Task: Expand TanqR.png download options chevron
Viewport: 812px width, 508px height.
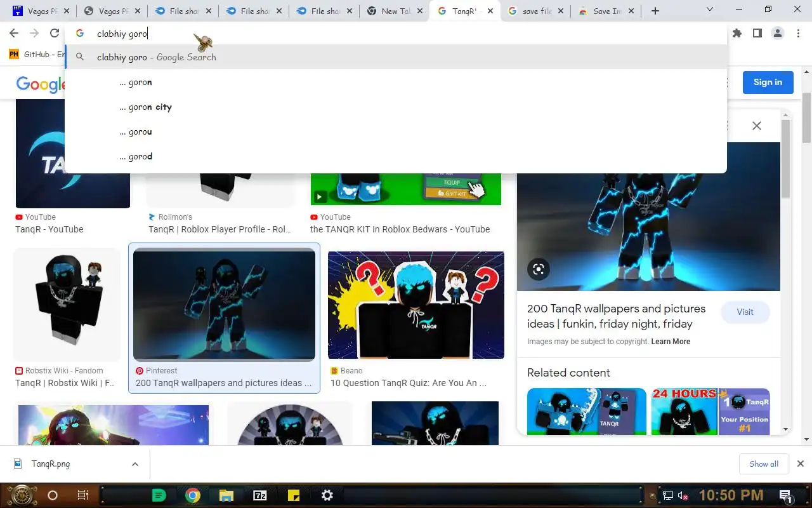Action: [x=135, y=464]
